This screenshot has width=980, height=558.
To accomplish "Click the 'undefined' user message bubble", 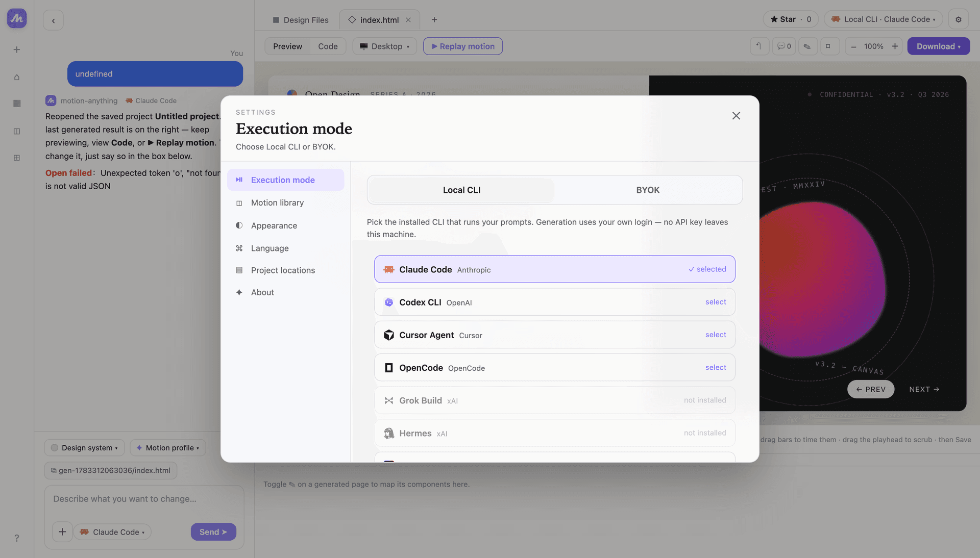I will pos(155,74).
